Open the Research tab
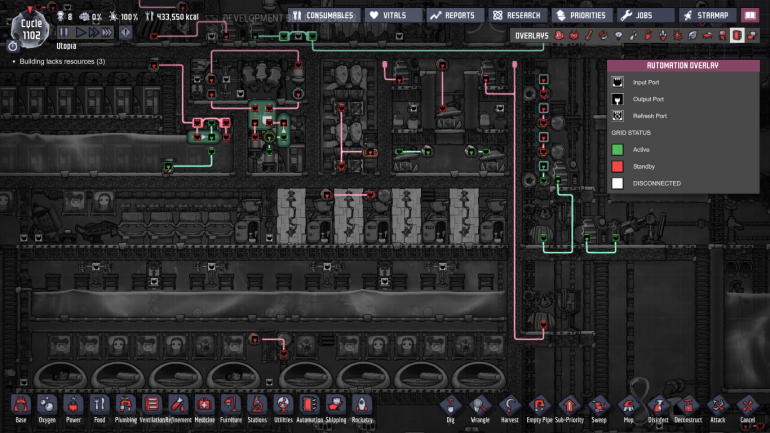Image resolution: width=770 pixels, height=433 pixels. (518, 15)
